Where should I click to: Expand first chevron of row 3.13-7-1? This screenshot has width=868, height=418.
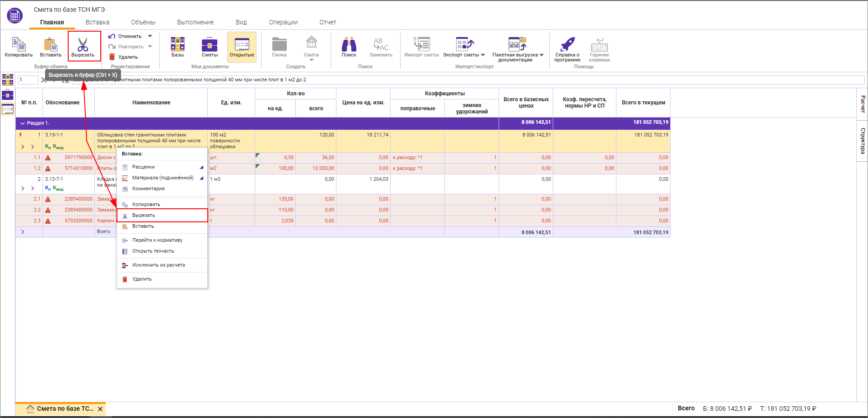23,188
